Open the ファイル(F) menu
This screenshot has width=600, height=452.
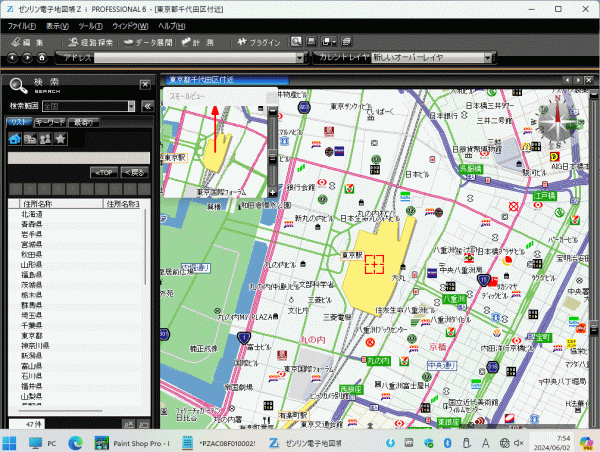[22, 26]
